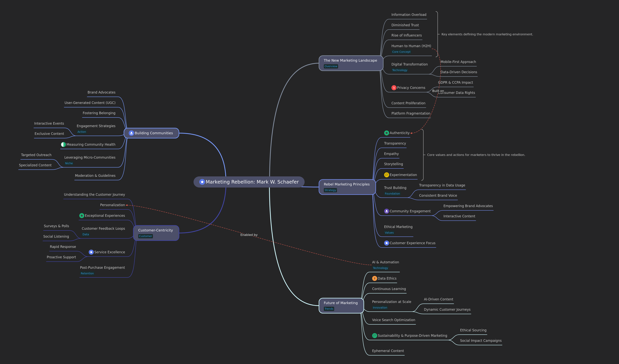Click the "Key elements defining the modern marketing environment" summary
This screenshot has width=619, height=364.
pos(487,34)
